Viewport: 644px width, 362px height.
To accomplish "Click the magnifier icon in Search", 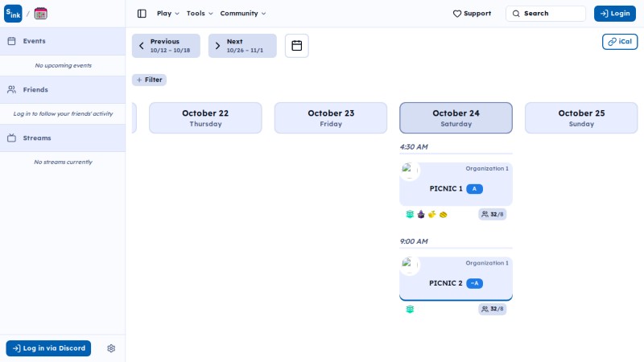I will pos(516,14).
